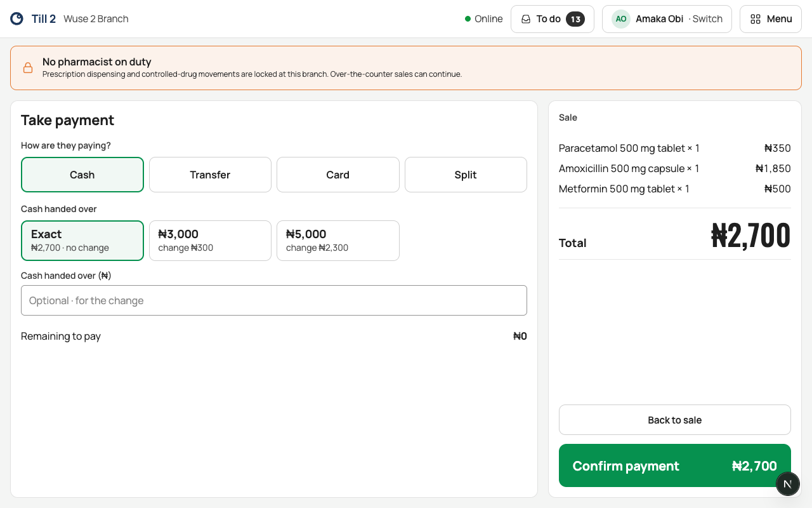Screen dimensions: 812x508
Task: Click No pharmacist on duty heading
Action: pos(97,62)
